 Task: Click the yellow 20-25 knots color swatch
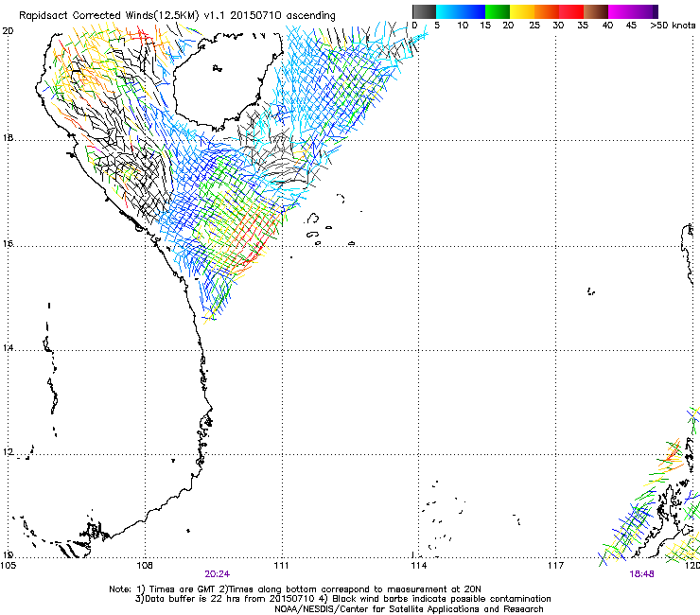point(522,11)
